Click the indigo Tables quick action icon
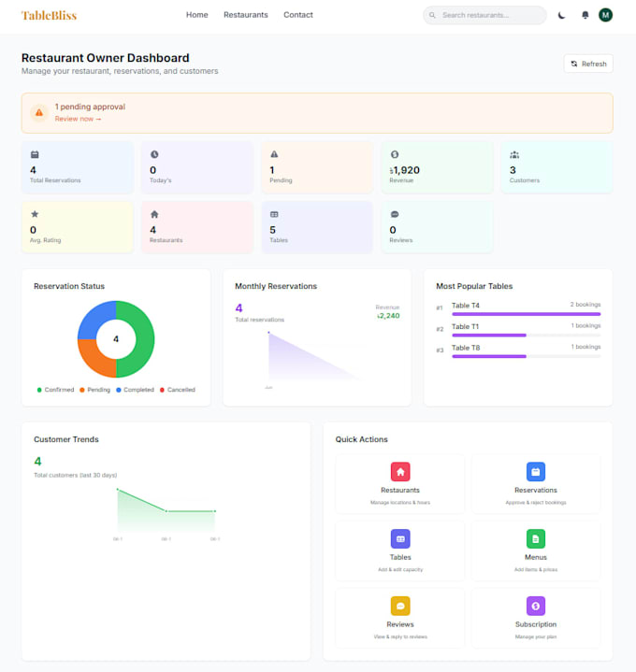 (x=400, y=539)
